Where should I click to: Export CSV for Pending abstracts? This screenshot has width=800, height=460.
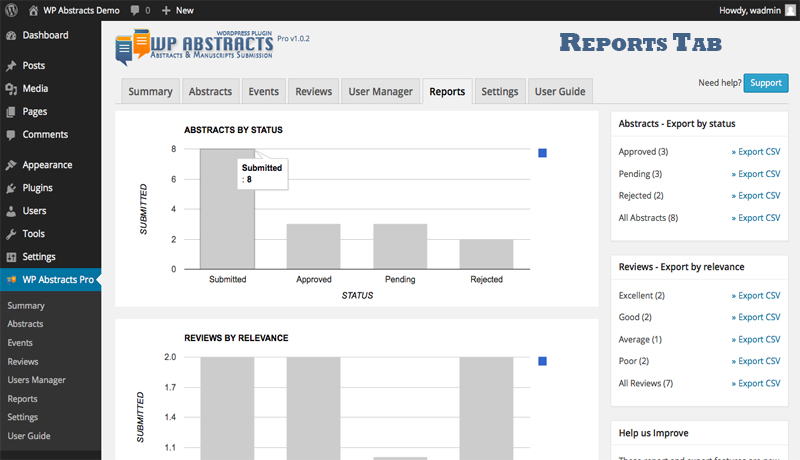click(756, 174)
